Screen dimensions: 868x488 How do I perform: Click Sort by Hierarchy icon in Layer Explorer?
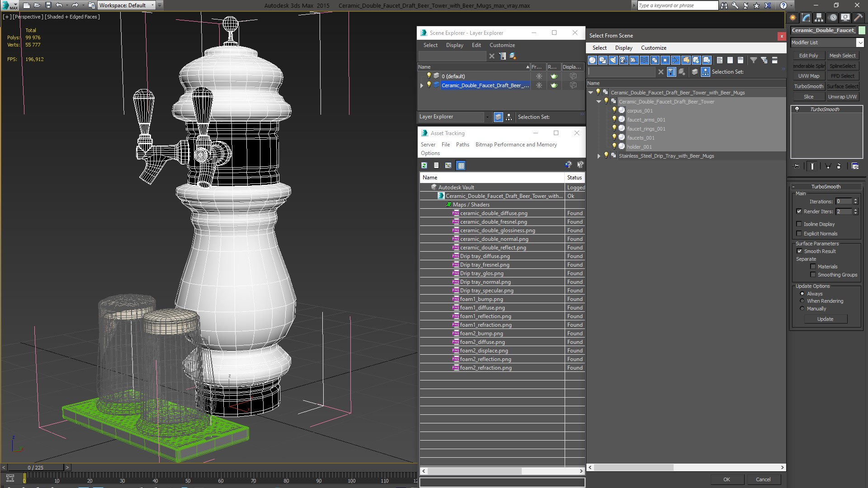509,117
